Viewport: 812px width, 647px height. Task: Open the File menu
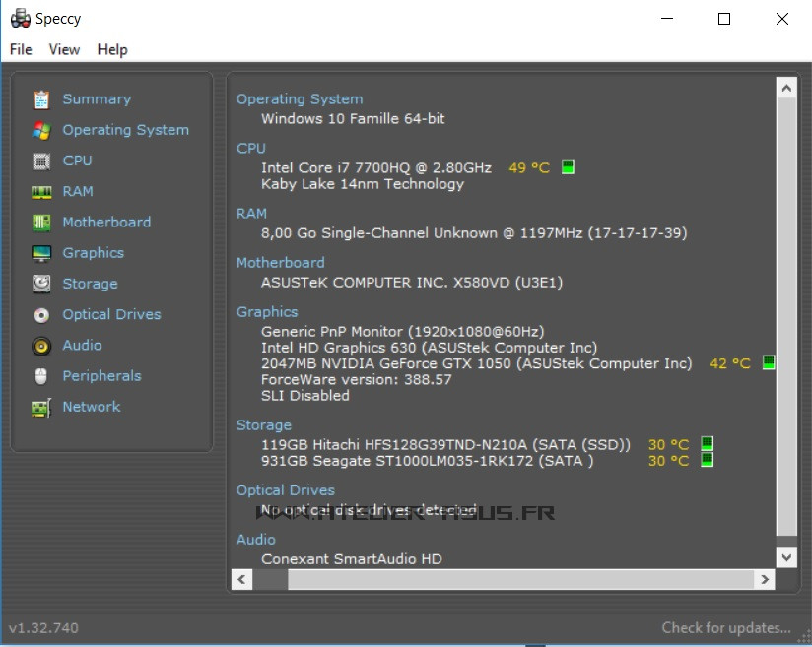pyautogui.click(x=21, y=49)
